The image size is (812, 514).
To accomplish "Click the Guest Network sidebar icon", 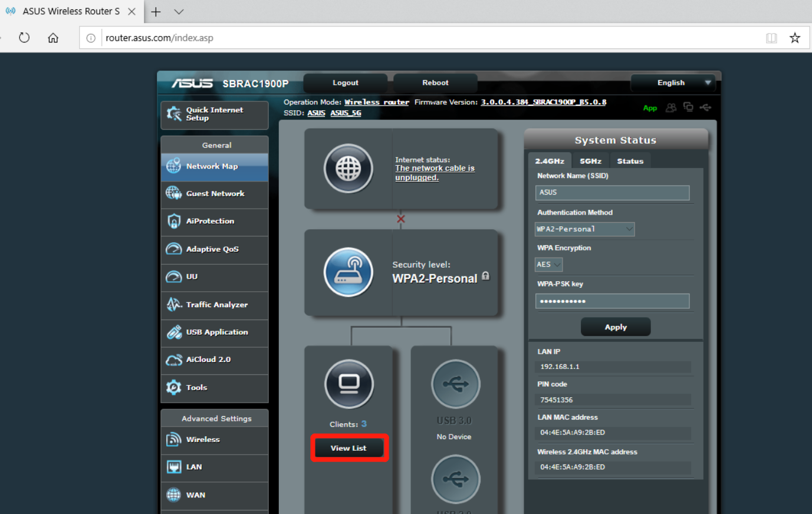I will (173, 193).
